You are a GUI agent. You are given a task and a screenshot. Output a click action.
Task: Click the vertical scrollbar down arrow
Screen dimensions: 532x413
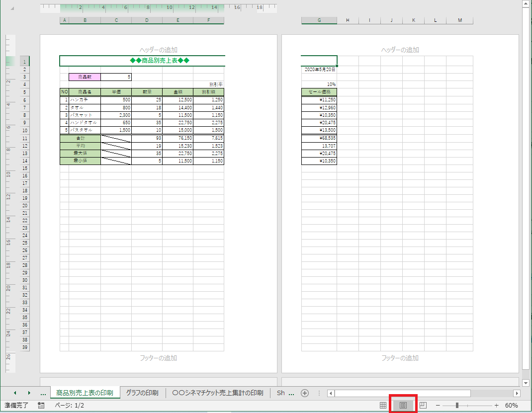pos(526,383)
